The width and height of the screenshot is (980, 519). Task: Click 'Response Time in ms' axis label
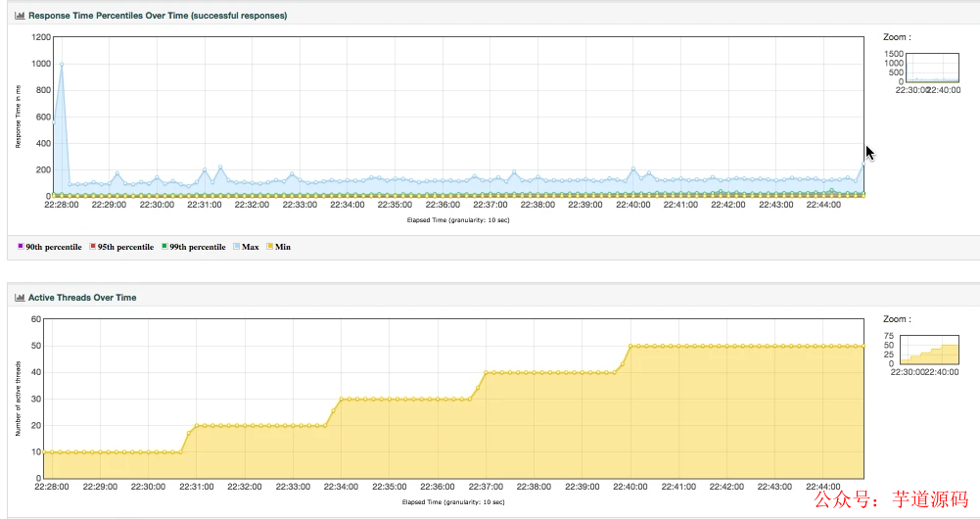coord(19,117)
